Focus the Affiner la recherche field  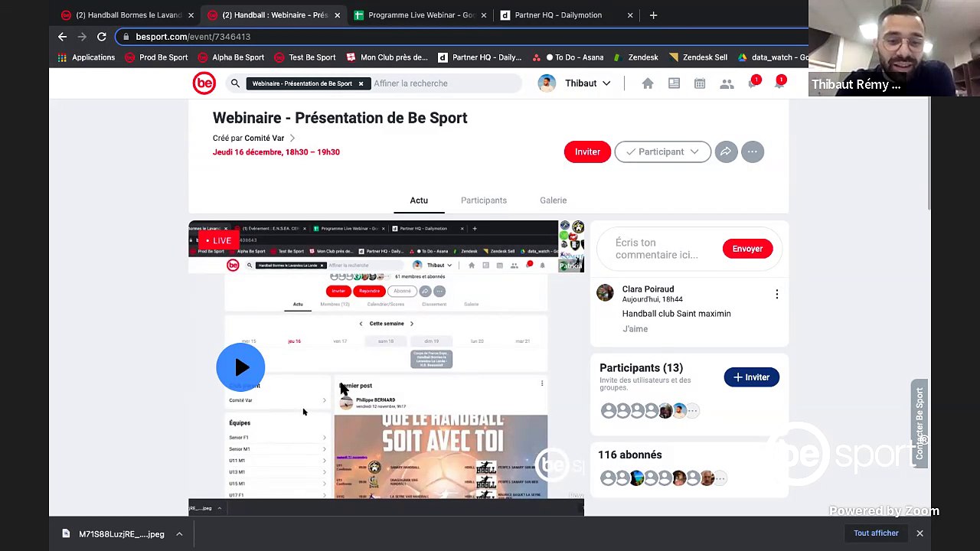446,83
